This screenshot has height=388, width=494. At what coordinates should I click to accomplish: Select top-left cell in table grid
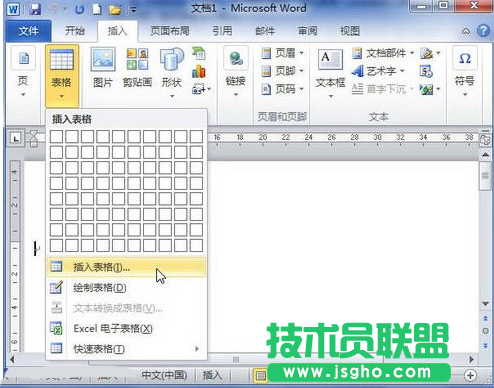point(56,136)
